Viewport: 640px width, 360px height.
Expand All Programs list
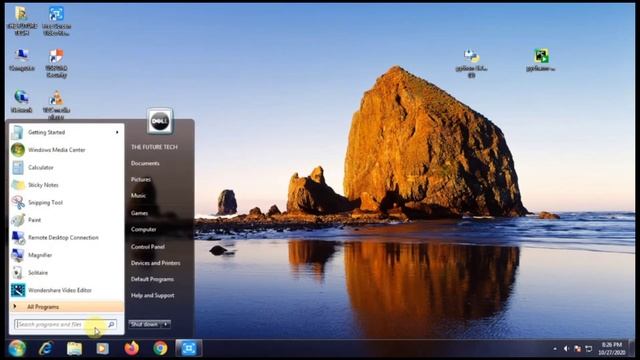click(x=67, y=307)
